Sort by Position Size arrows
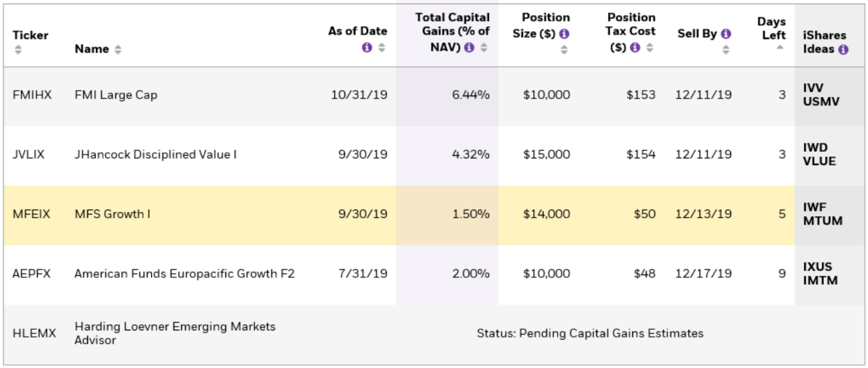Screen dimensions: 868x368 (564, 50)
